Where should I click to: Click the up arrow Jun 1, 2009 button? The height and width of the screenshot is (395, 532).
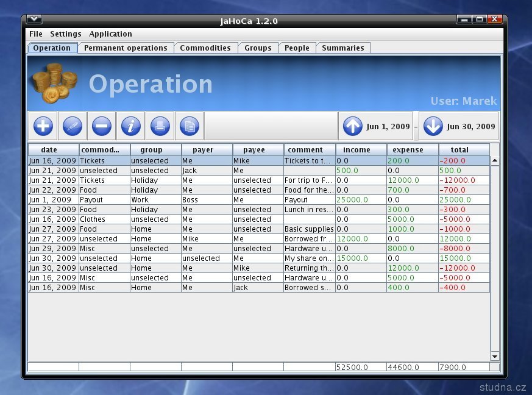(375, 126)
